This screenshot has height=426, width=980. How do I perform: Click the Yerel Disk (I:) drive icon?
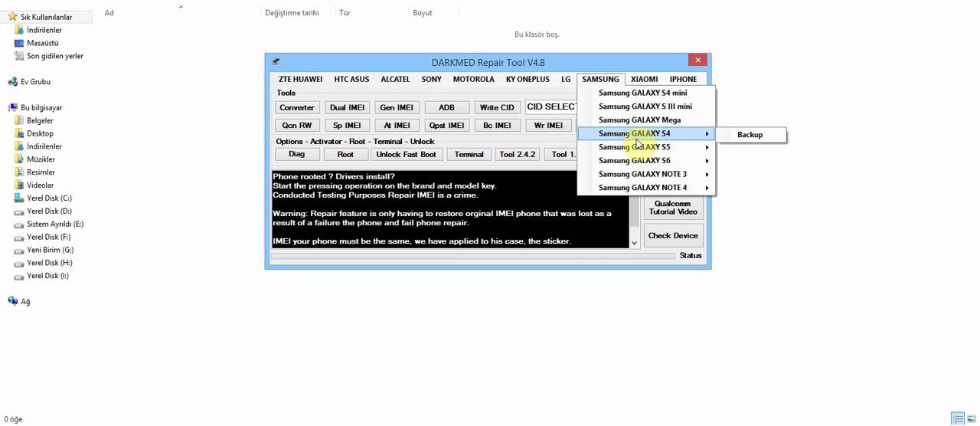(x=20, y=276)
